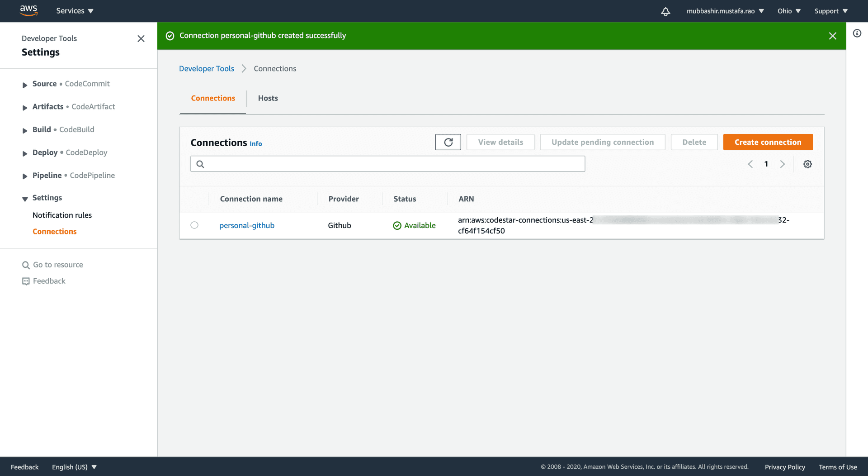This screenshot has height=476, width=868.
Task: Open the Support dropdown
Action: [831, 11]
